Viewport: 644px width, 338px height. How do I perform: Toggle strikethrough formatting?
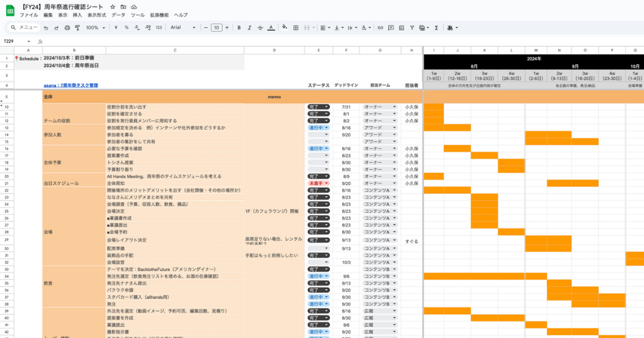pos(260,28)
